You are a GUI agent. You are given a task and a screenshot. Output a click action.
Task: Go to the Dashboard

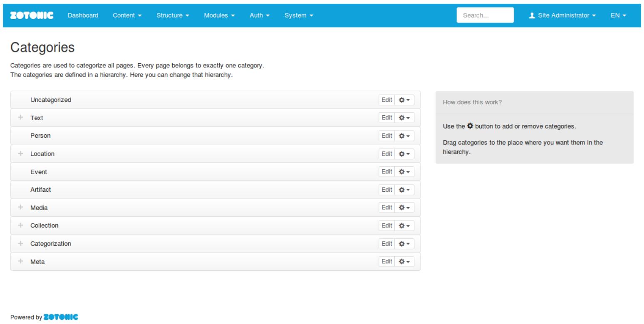[83, 15]
